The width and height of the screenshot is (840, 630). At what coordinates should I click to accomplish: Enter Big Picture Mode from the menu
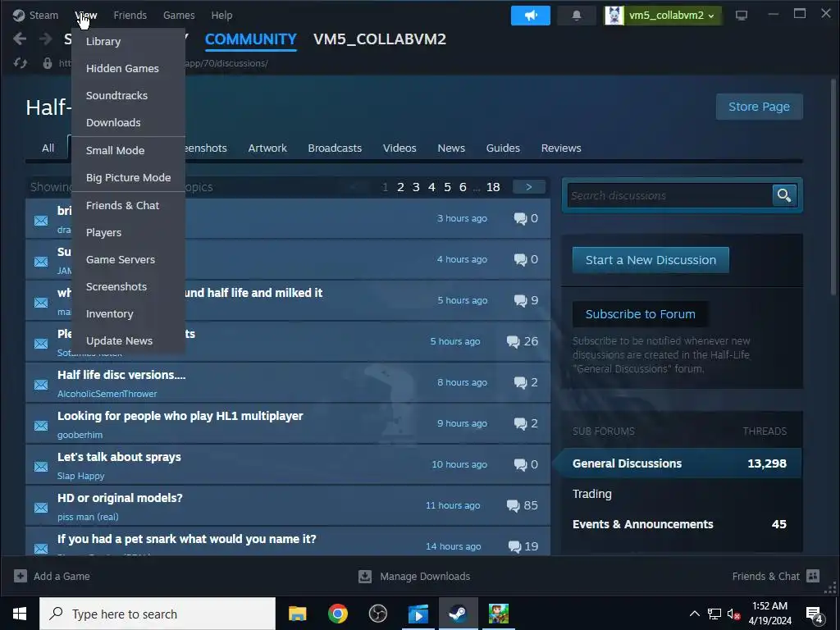tap(129, 177)
